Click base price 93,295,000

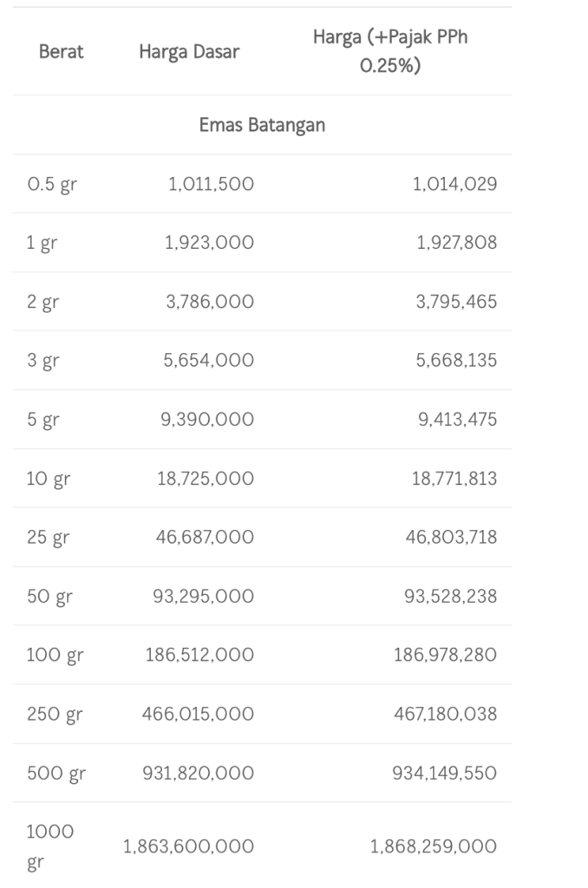[x=203, y=596]
